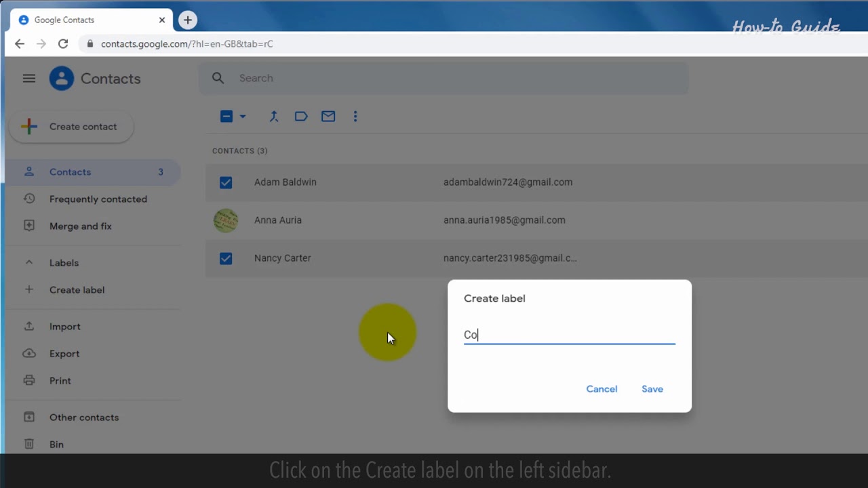Select Import in the sidebar

point(94,327)
